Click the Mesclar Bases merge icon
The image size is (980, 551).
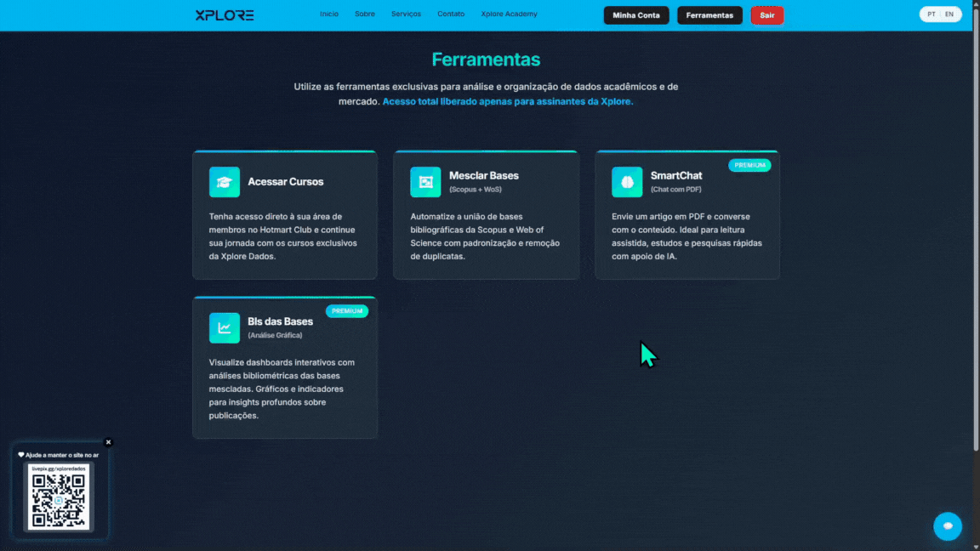pyautogui.click(x=425, y=181)
